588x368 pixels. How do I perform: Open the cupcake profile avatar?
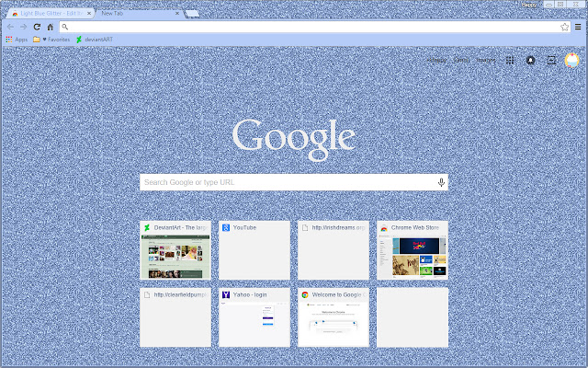[571, 60]
